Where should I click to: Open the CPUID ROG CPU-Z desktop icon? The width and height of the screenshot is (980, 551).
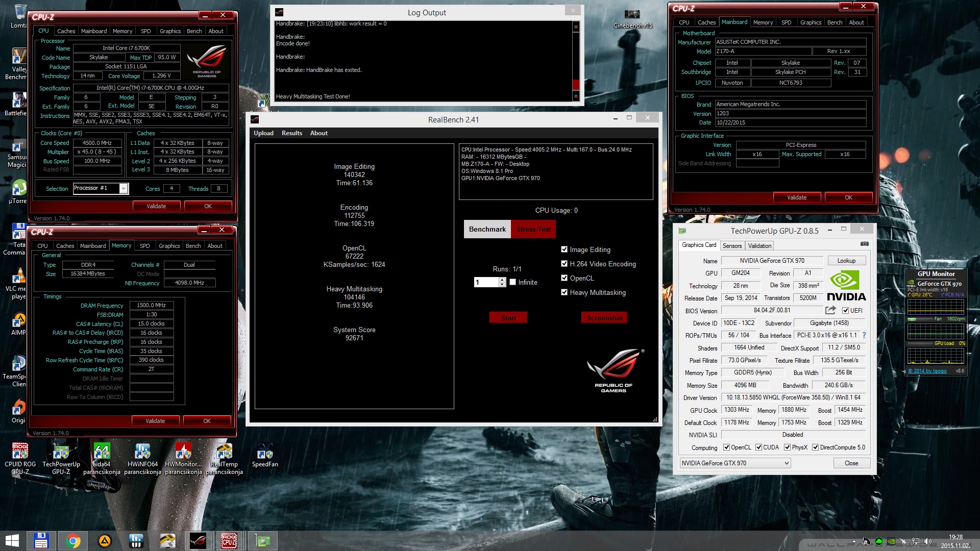coord(20,458)
